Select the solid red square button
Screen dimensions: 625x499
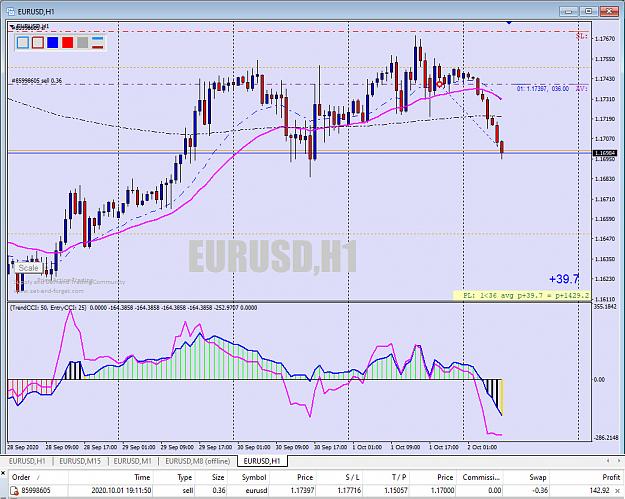(68, 43)
